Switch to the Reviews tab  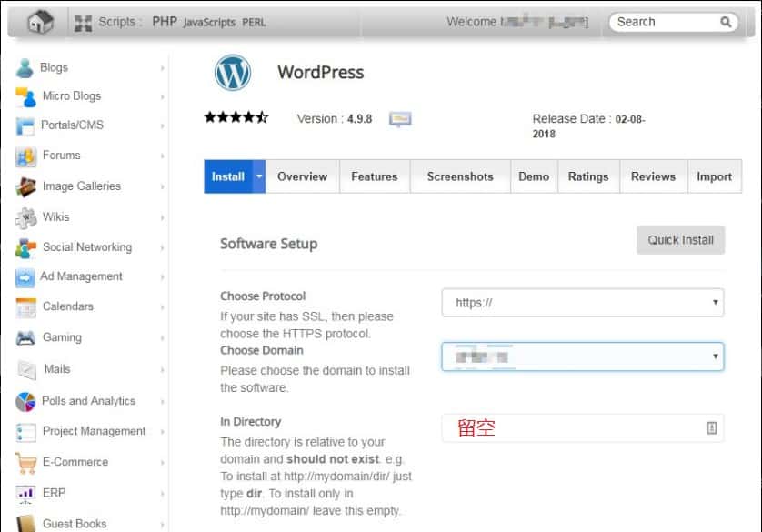tap(653, 176)
